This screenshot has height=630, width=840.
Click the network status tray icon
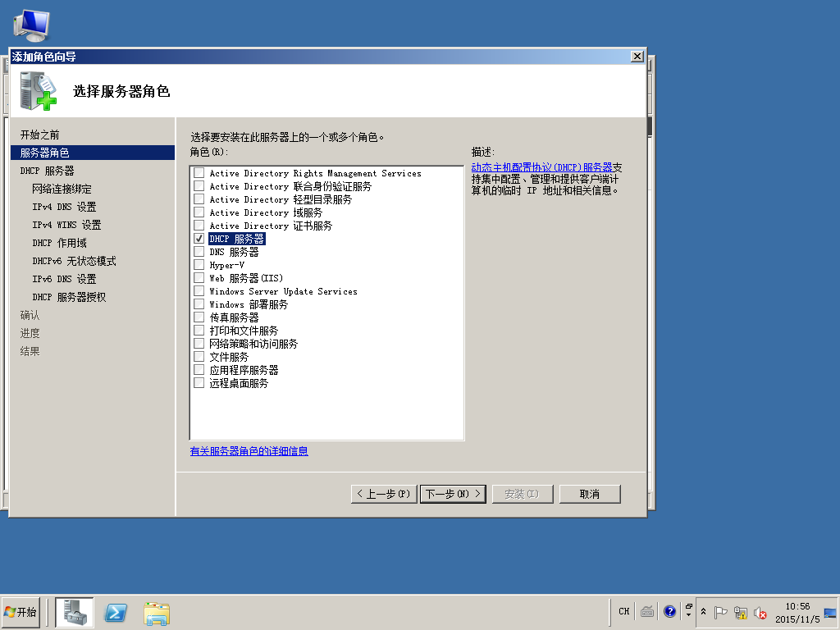click(741, 612)
